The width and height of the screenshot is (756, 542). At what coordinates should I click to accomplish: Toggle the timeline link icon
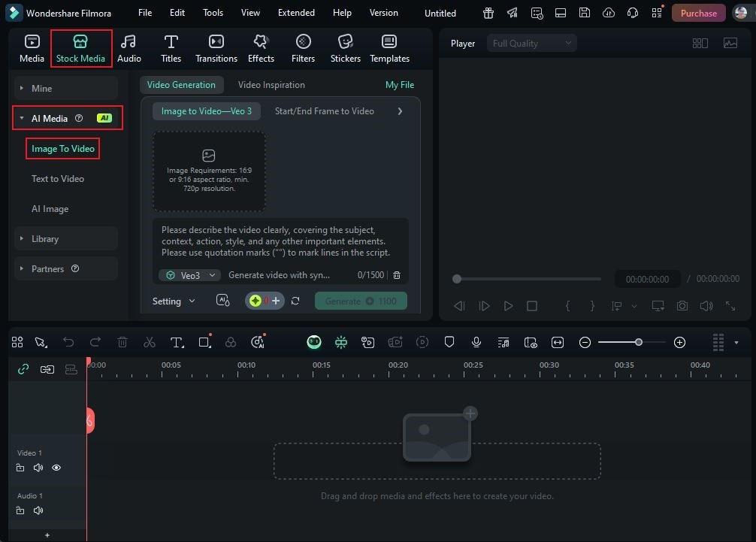(x=23, y=369)
